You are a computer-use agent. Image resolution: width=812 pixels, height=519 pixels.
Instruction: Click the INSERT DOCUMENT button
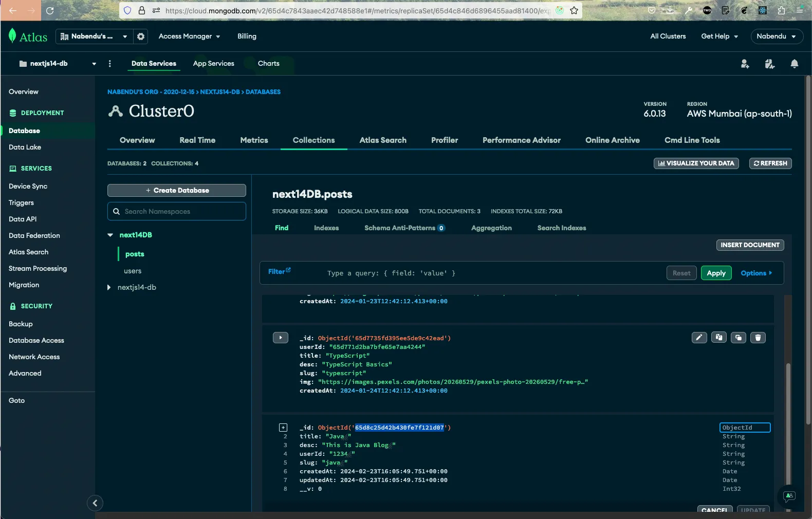pyautogui.click(x=750, y=245)
